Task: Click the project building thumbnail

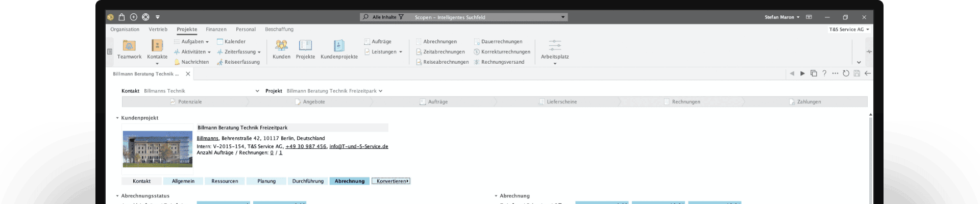Action: [x=158, y=149]
